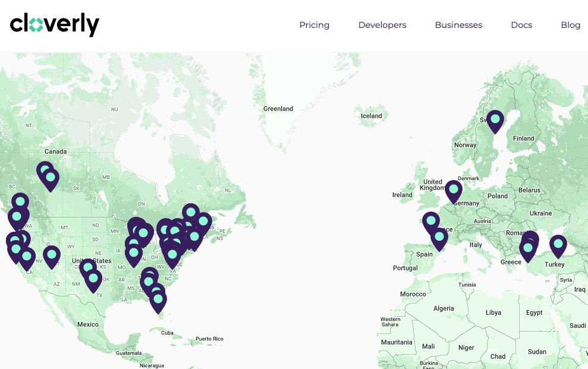Select the front pin near Greece

(x=527, y=250)
